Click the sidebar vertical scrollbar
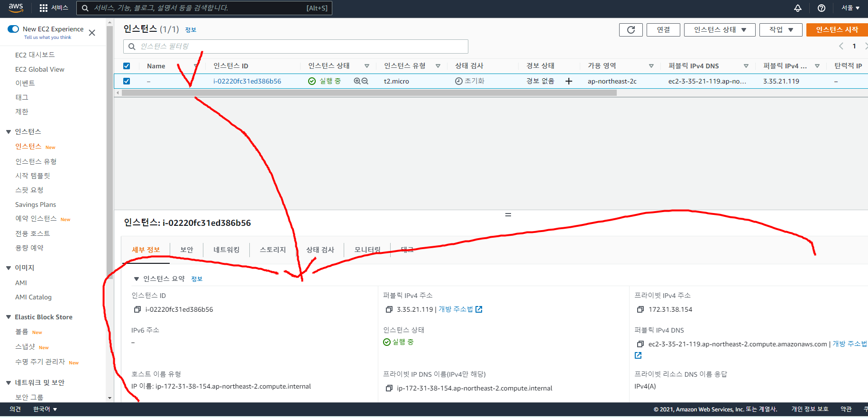Screen dimensions: 868x418 coord(110,152)
